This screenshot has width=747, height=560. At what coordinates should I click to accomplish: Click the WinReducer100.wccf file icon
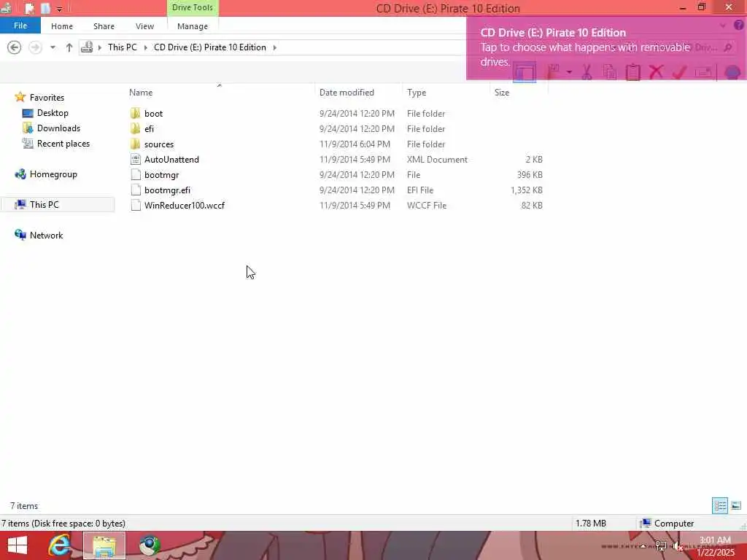click(x=136, y=205)
